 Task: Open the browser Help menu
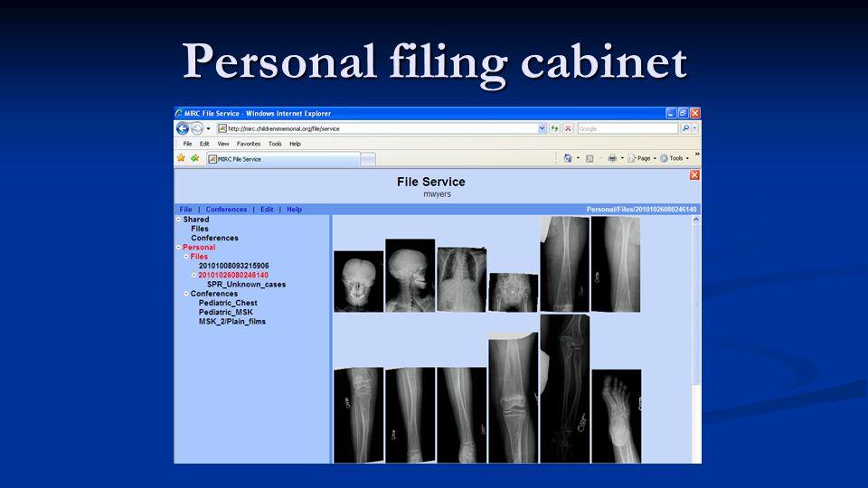(295, 144)
